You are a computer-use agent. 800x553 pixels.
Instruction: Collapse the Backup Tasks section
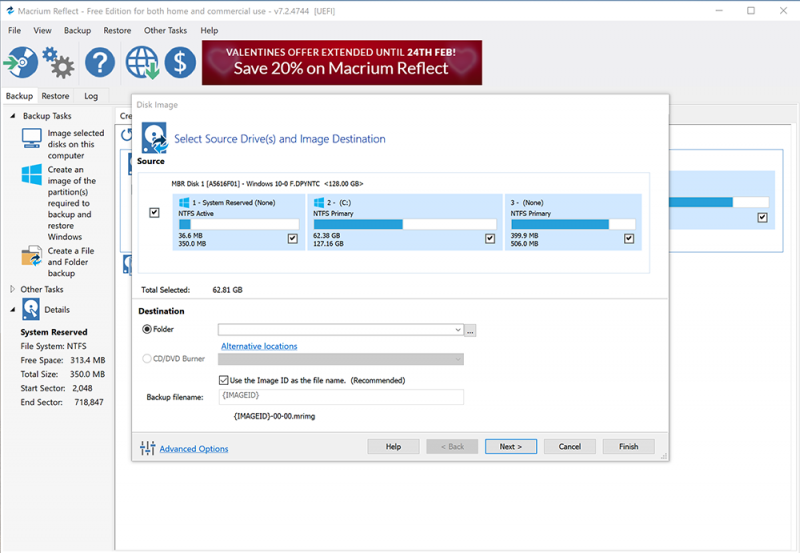pyautogui.click(x=12, y=116)
